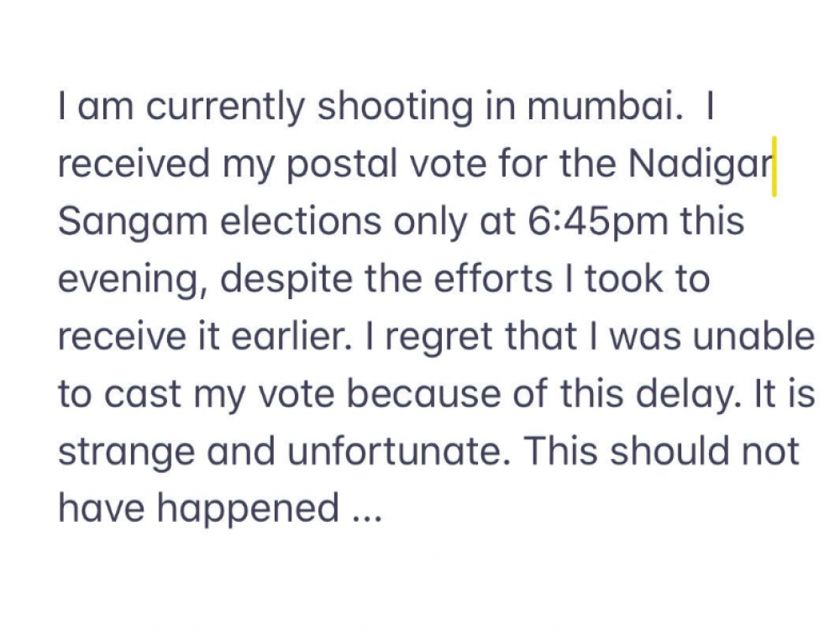
Task: Click the word "mumbai" in first line
Action: (x=606, y=106)
